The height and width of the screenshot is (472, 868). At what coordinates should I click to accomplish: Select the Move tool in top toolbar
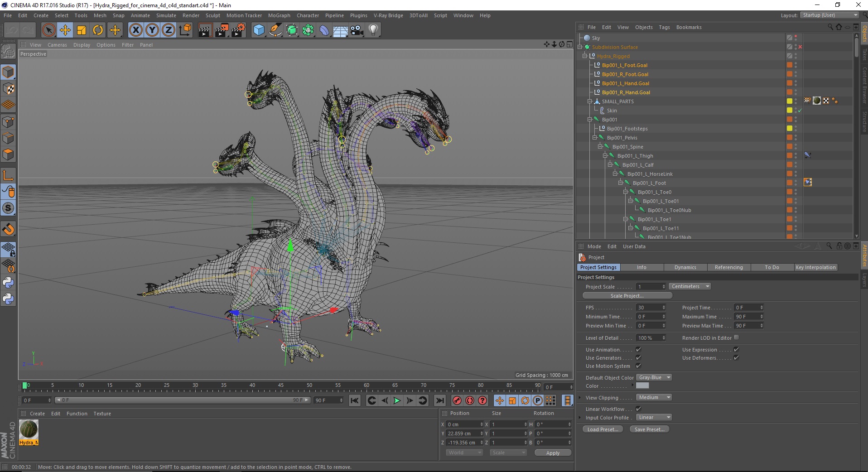pos(65,30)
